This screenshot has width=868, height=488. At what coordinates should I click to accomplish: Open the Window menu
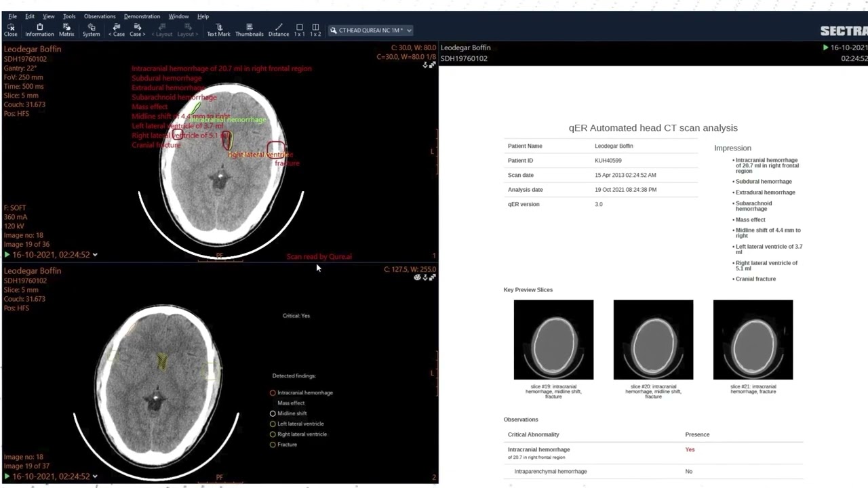178,16
